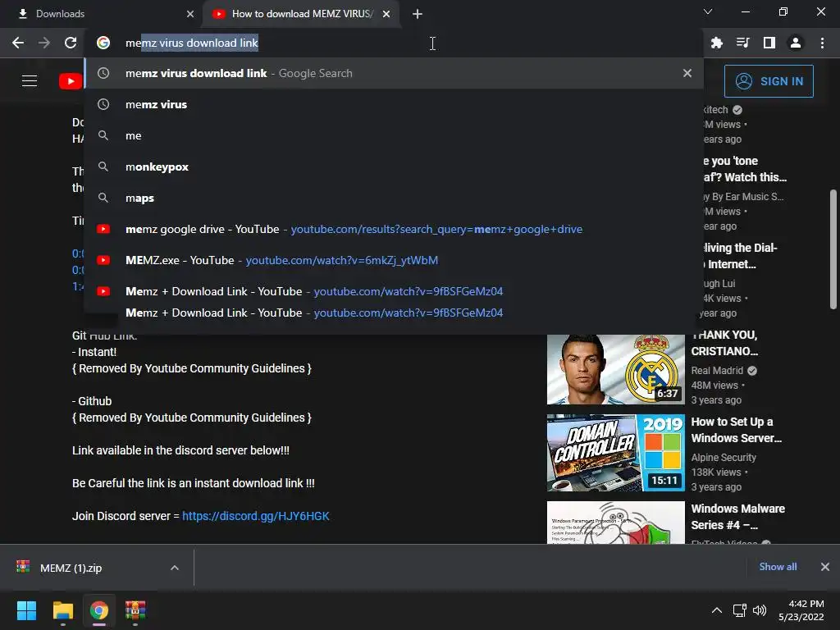Close the 'How to download MEMZ VIRUS' tab
The width and height of the screenshot is (840, 630).
click(x=386, y=14)
